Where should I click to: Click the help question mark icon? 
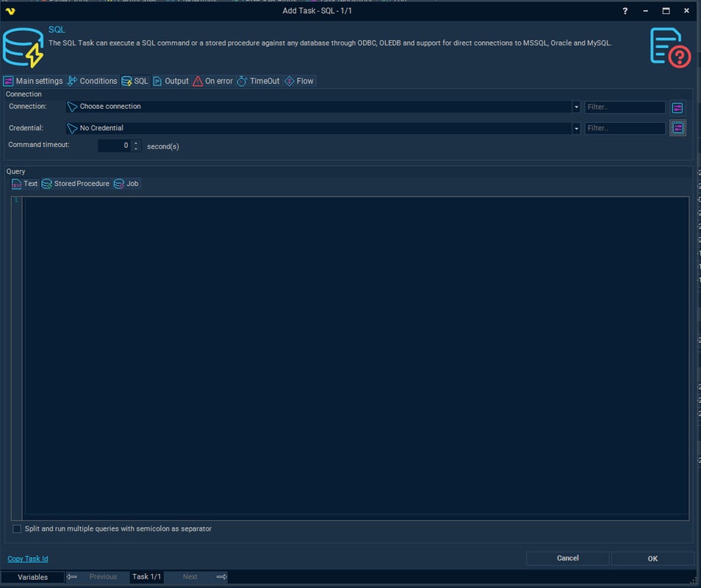(x=624, y=10)
